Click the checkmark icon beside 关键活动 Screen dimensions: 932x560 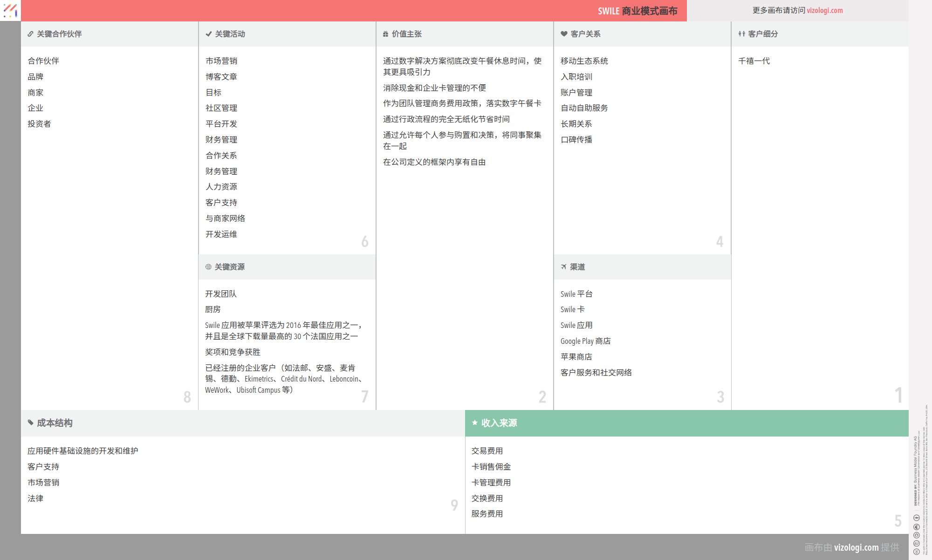[208, 34]
